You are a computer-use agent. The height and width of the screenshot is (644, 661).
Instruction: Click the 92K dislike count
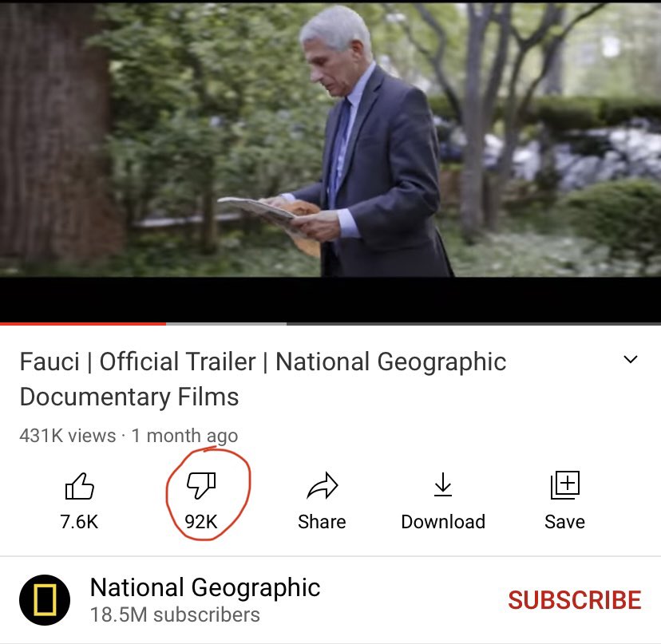(201, 522)
